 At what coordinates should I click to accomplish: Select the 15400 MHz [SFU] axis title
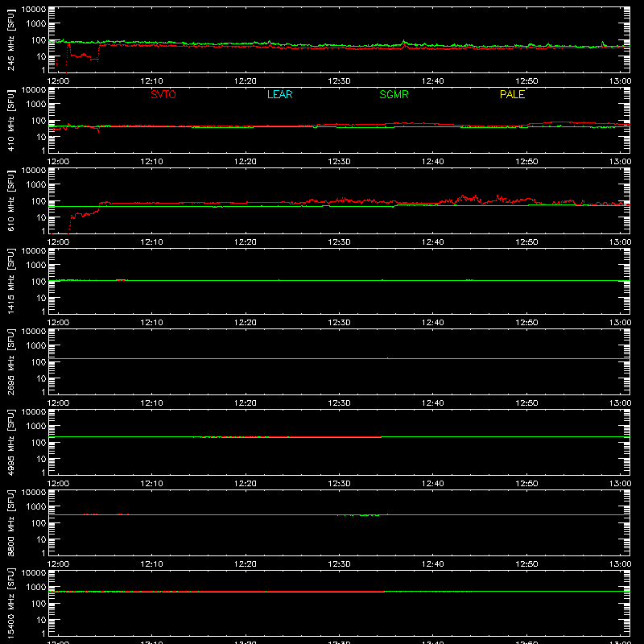click(x=11, y=603)
